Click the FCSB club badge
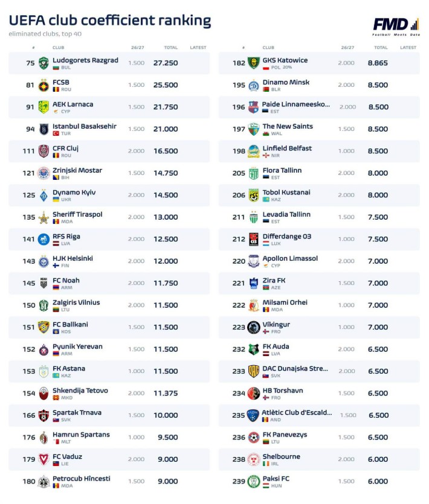 coord(44,85)
